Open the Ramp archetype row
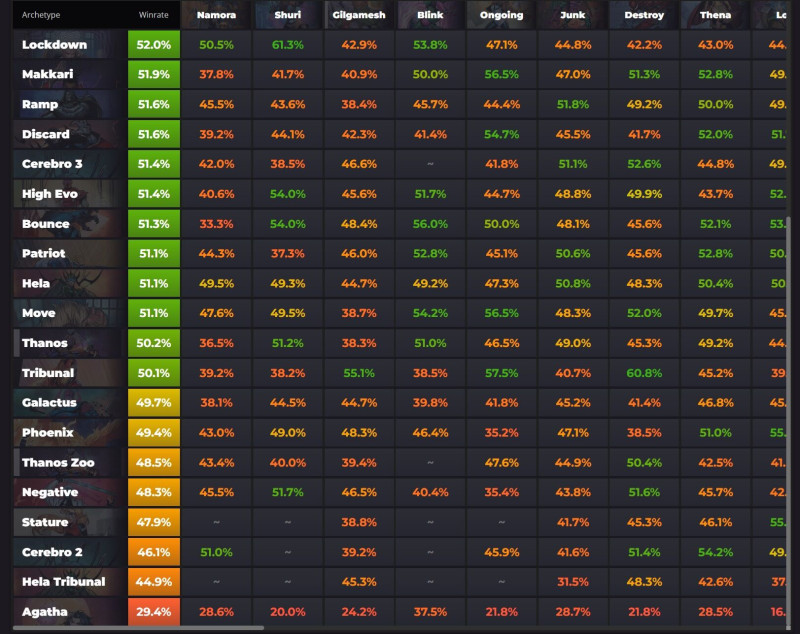Image resolution: width=800 pixels, height=634 pixels. [x=70, y=104]
